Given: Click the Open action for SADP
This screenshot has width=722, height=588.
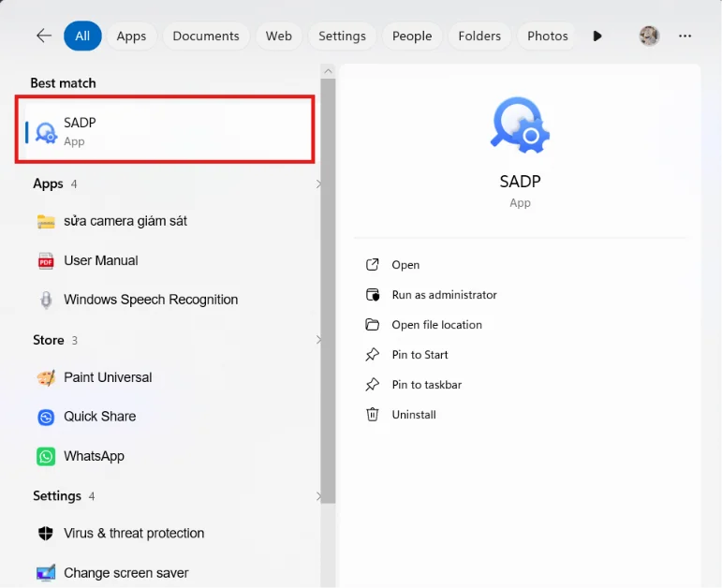Looking at the screenshot, I should click(405, 265).
